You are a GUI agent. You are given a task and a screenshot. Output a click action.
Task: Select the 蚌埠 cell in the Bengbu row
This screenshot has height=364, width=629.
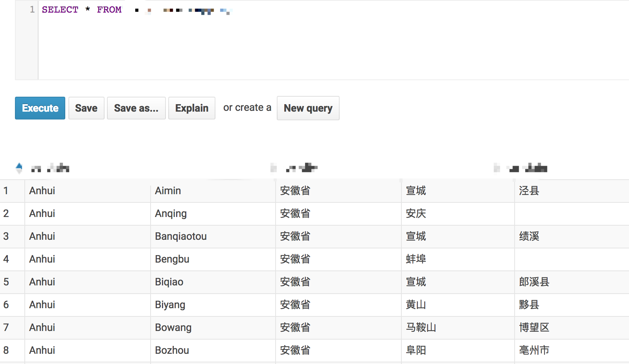[416, 259]
